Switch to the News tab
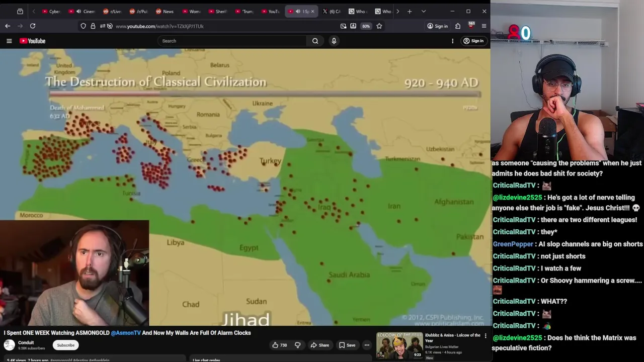 tap(165, 11)
